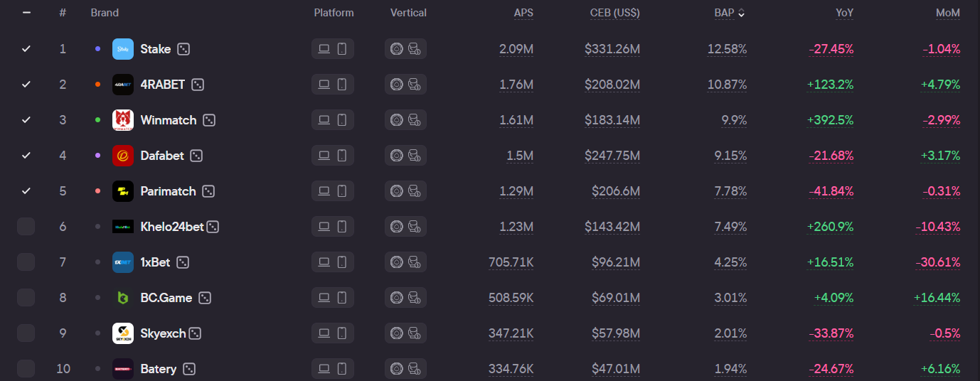Click the $331.26M CEB value
Image resolution: width=980 pixels, height=381 pixels.
(x=612, y=49)
